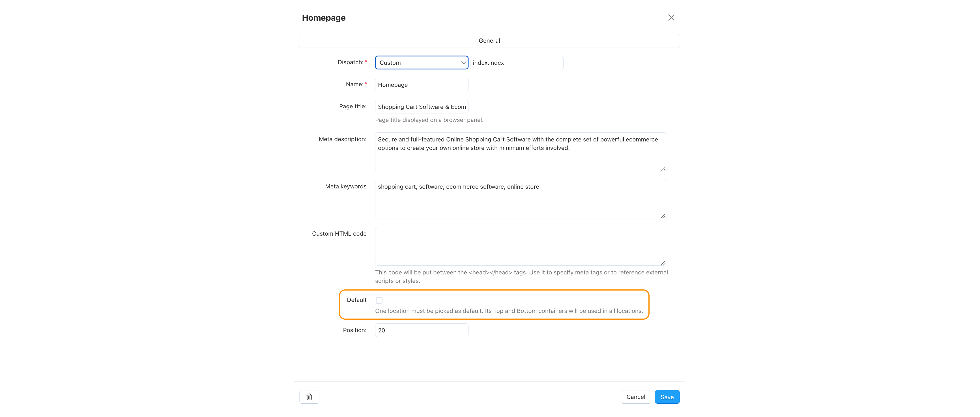Click the Meta keywords label
Viewport: 980px width, 417px height.
345,186
